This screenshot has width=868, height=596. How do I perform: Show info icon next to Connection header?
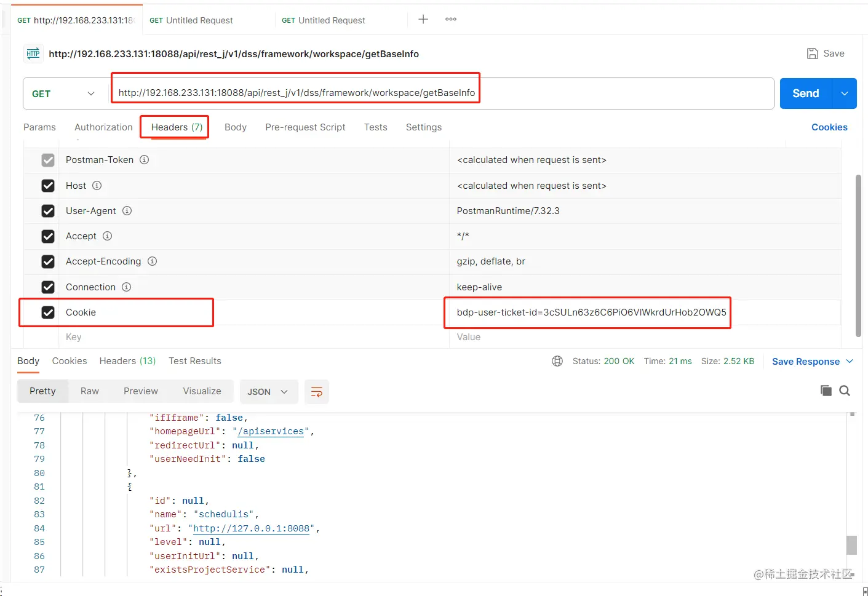pos(127,287)
